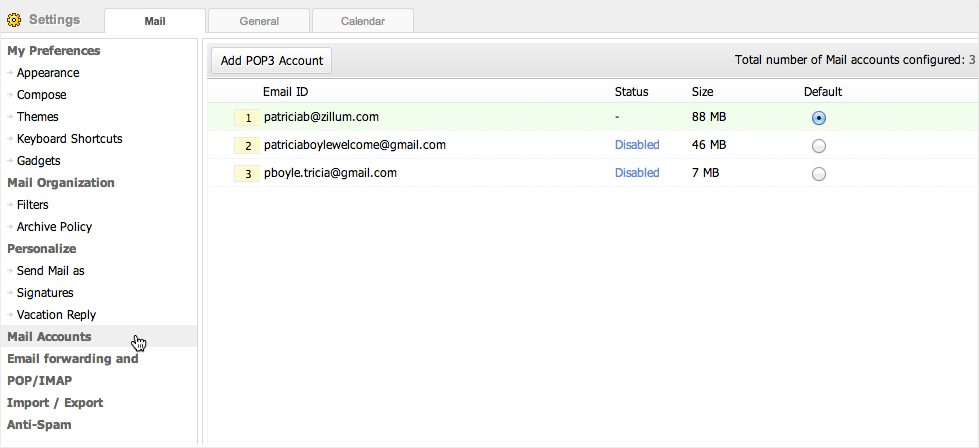The image size is (979, 448).
Task: Click the number 1 account badge
Action: click(248, 118)
